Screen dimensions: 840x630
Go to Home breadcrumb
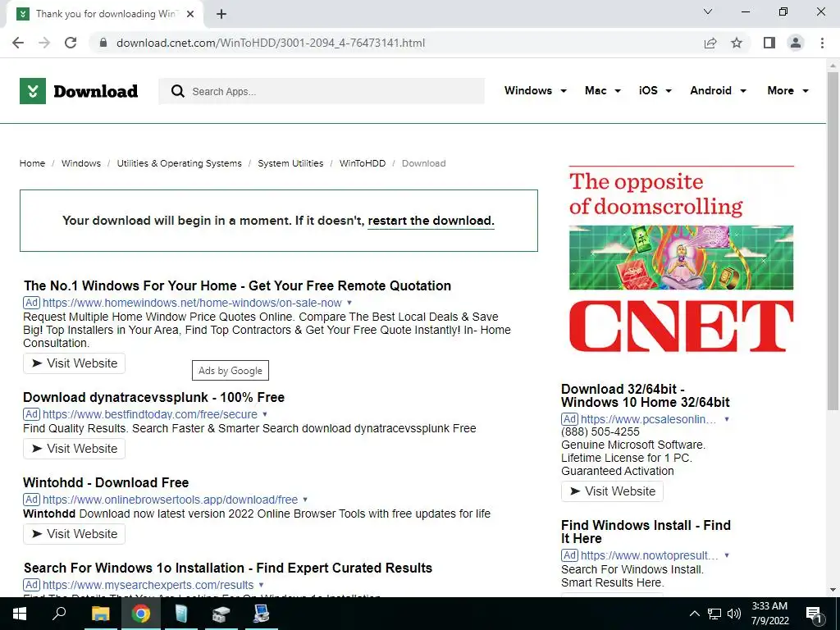pyautogui.click(x=32, y=163)
